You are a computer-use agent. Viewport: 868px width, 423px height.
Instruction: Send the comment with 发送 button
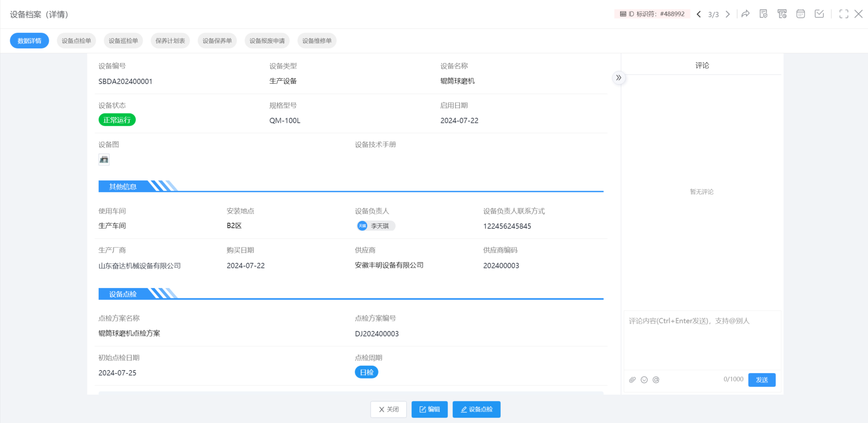tap(761, 380)
